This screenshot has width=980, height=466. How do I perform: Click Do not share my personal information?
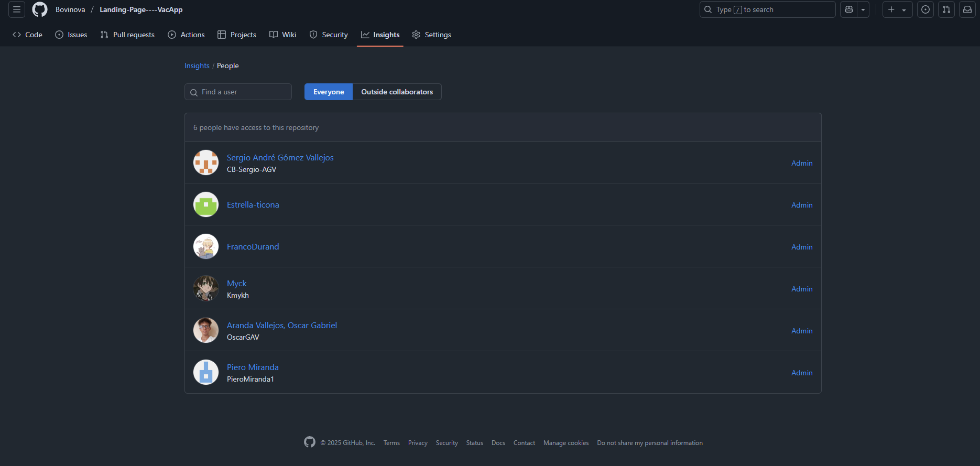pyautogui.click(x=650, y=443)
